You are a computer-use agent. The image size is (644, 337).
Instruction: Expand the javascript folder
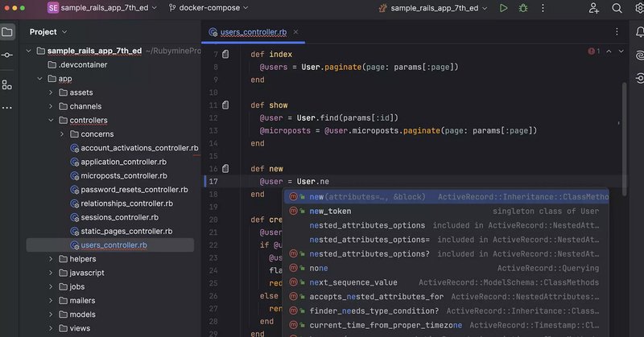click(x=51, y=273)
